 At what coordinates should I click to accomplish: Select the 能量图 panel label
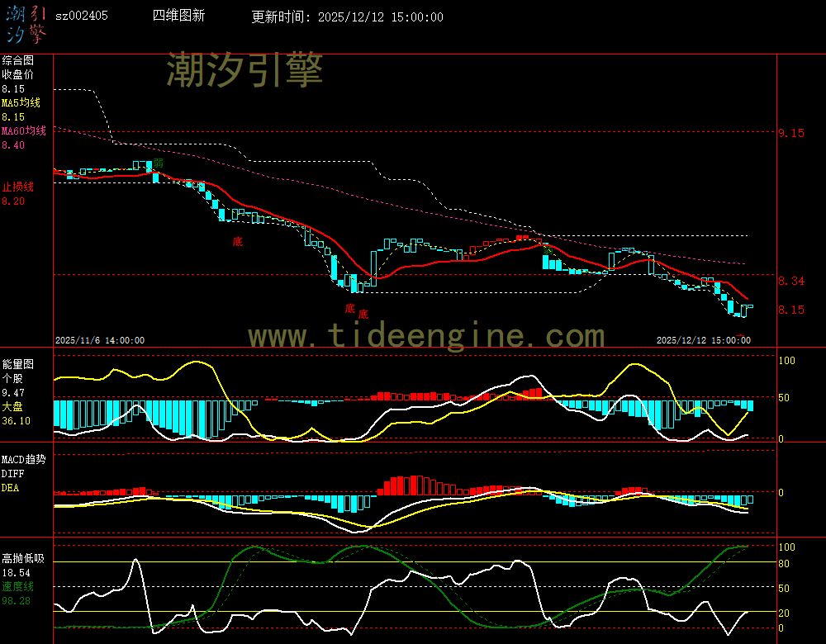(18, 364)
